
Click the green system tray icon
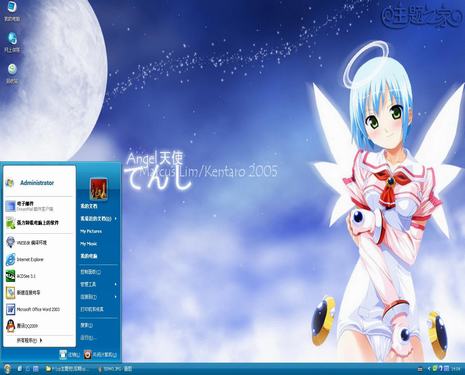[435, 368]
